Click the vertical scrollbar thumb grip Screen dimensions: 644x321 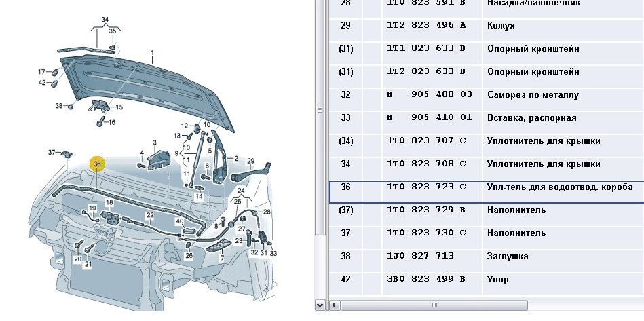[x=320, y=111]
